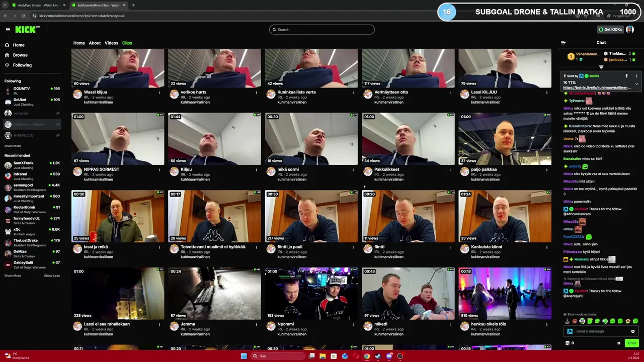Open KooterBomb recommended channel
The image size is (644, 362).
(x=32, y=209)
